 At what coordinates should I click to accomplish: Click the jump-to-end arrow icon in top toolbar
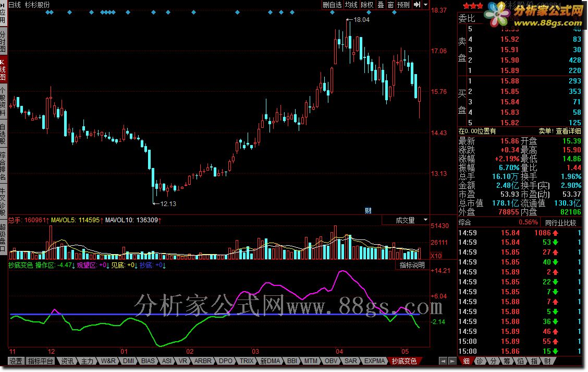point(417,5)
